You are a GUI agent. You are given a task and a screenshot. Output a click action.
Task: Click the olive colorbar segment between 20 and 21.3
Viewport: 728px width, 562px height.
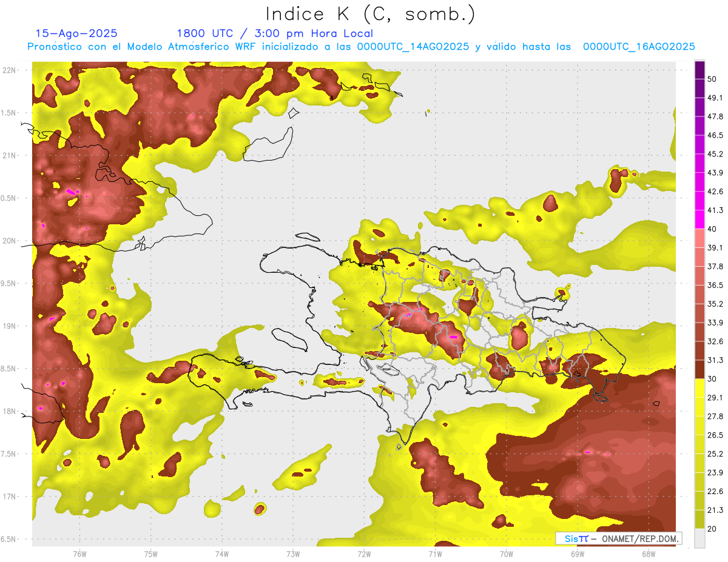click(x=699, y=519)
